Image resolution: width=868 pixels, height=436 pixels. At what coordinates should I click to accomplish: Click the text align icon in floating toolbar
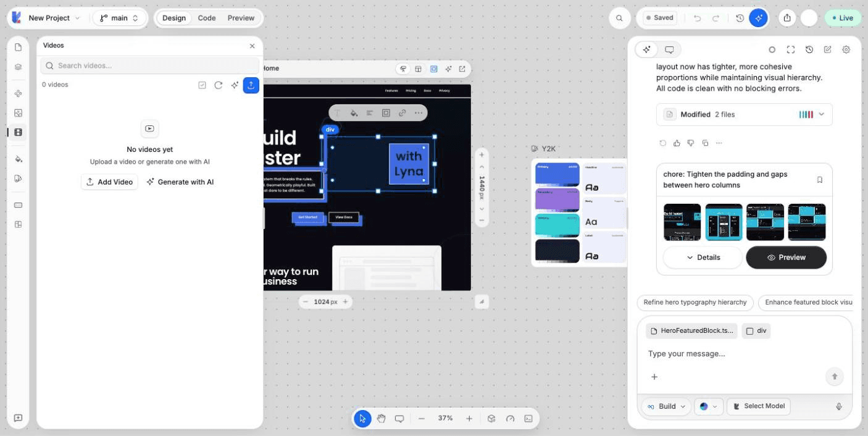pos(370,113)
